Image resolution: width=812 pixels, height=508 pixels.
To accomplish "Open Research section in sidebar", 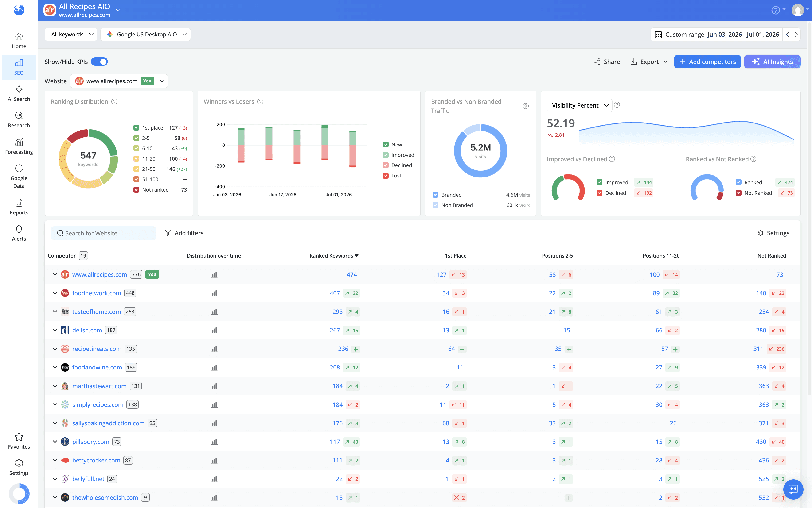I will 19,120.
